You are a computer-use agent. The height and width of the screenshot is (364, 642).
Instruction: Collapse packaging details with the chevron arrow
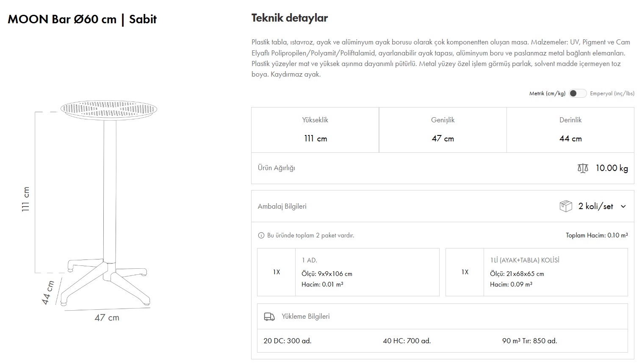[623, 207]
